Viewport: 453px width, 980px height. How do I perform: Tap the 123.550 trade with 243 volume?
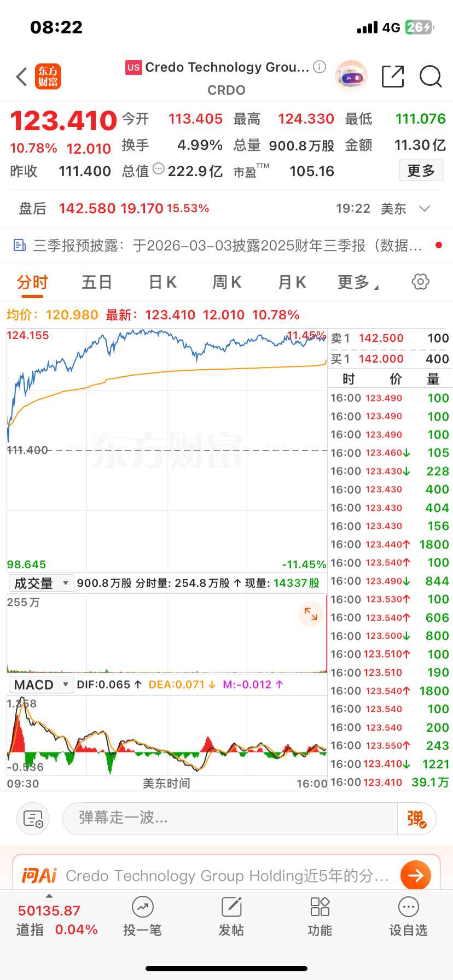point(390,746)
